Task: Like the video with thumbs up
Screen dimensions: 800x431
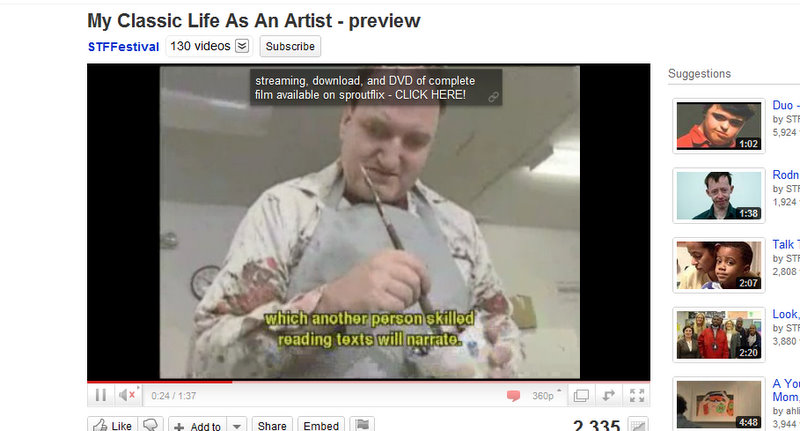Action: (112, 425)
